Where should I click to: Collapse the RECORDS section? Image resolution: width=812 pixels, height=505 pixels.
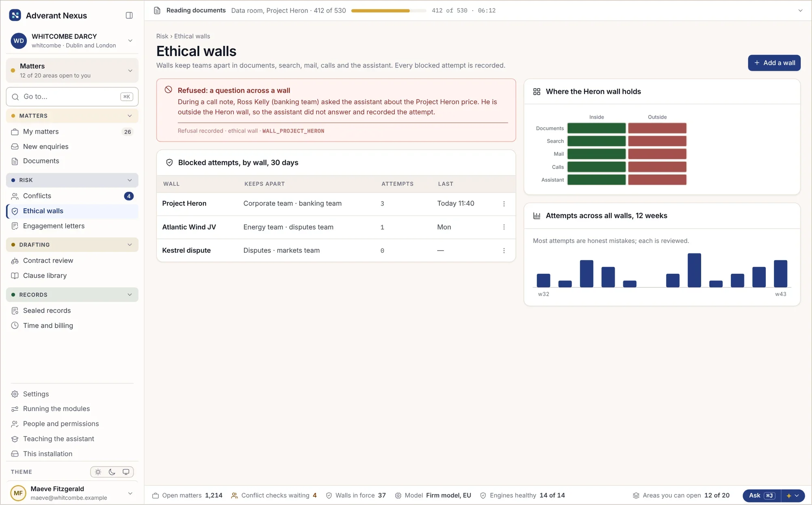[72, 295]
